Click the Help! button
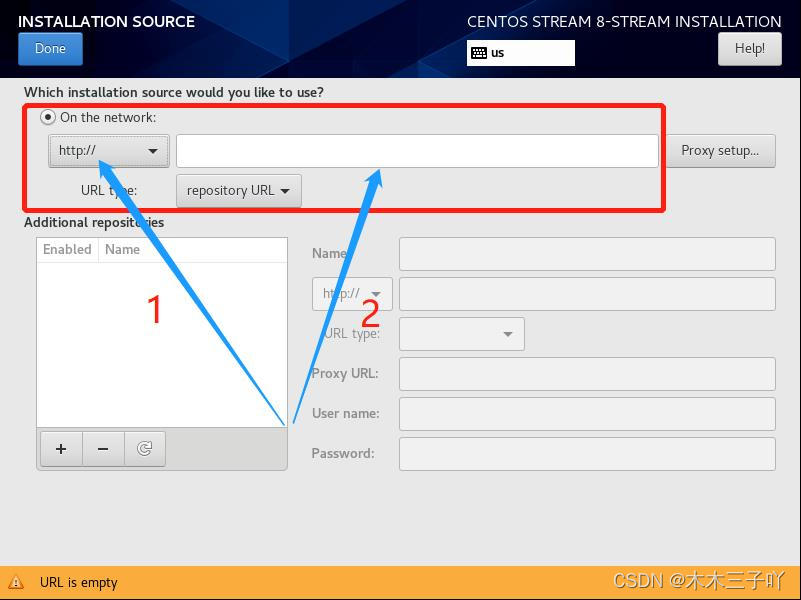This screenshot has width=801, height=600. 749,48
